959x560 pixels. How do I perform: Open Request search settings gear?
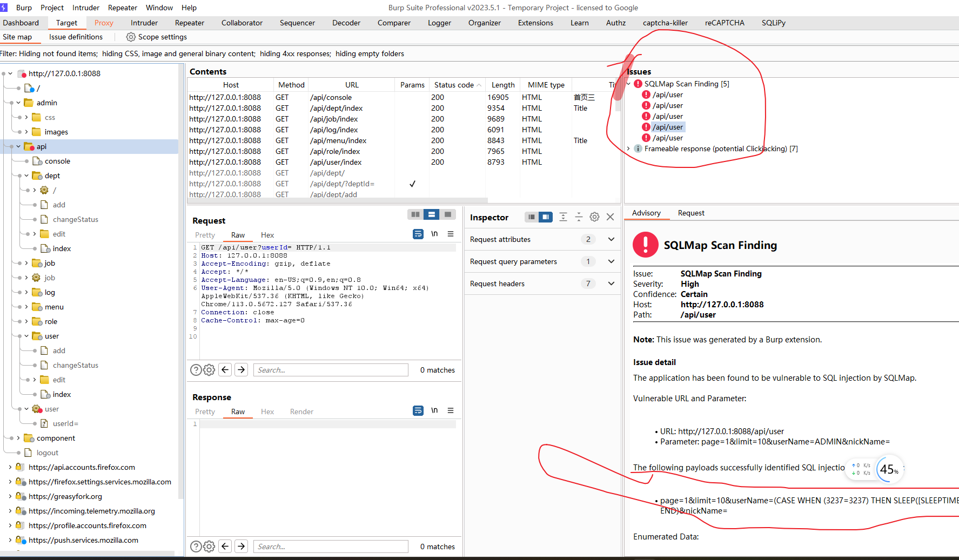(x=209, y=370)
